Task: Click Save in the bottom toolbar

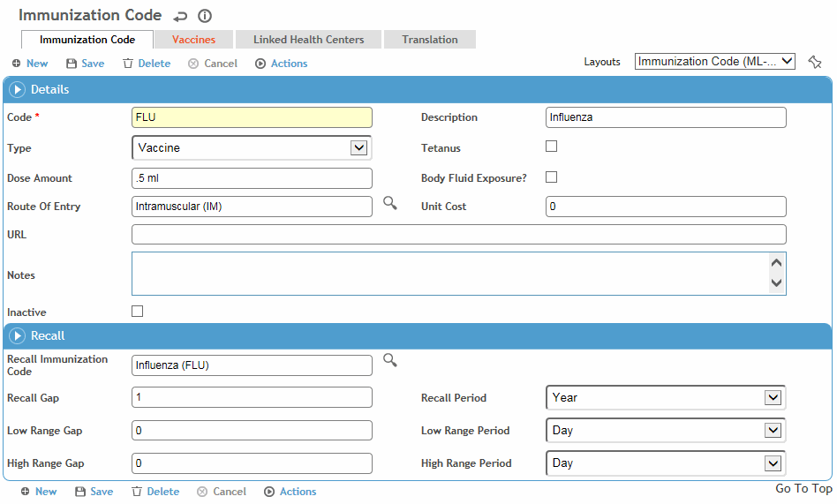Action: coord(94,492)
